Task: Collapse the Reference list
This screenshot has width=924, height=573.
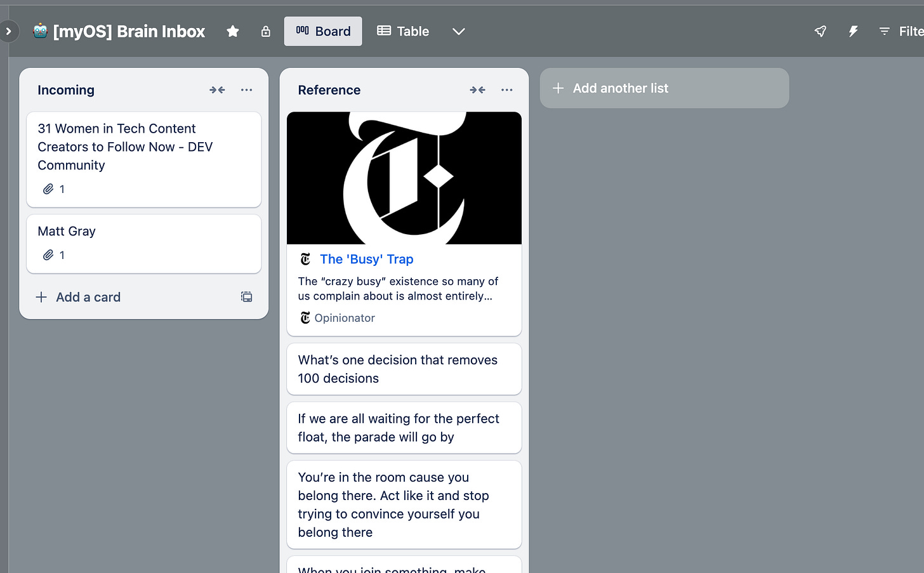Action: pos(477,89)
